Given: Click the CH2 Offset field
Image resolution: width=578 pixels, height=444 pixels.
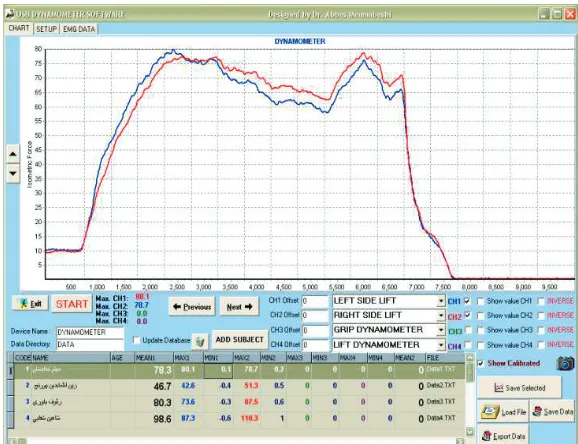Looking at the screenshot, I should [x=315, y=316].
